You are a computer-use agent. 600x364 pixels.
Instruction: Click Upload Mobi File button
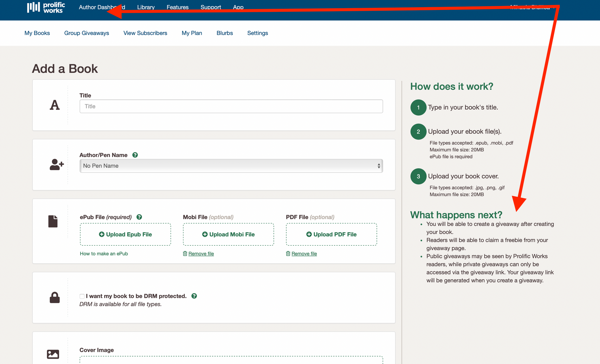(x=228, y=234)
